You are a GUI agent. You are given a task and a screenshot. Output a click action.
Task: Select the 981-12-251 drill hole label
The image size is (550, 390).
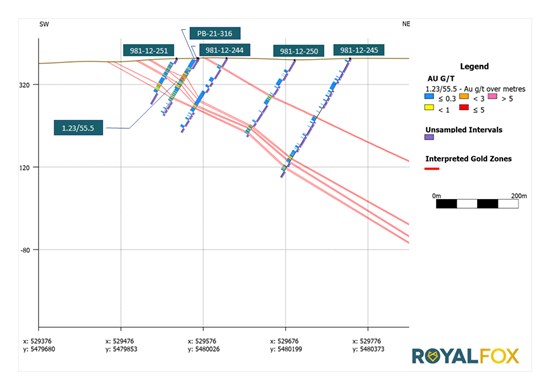[x=149, y=51]
